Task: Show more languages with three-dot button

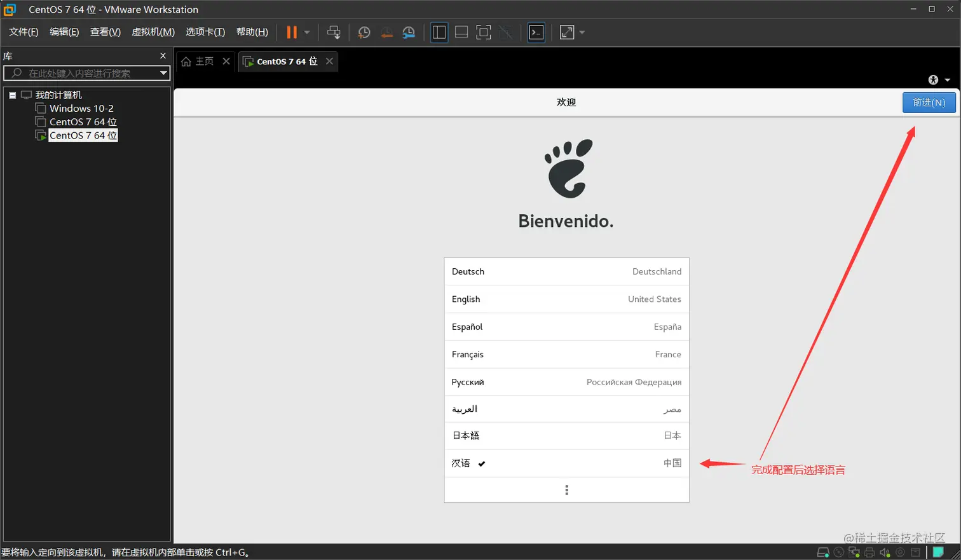Action: 566,490
